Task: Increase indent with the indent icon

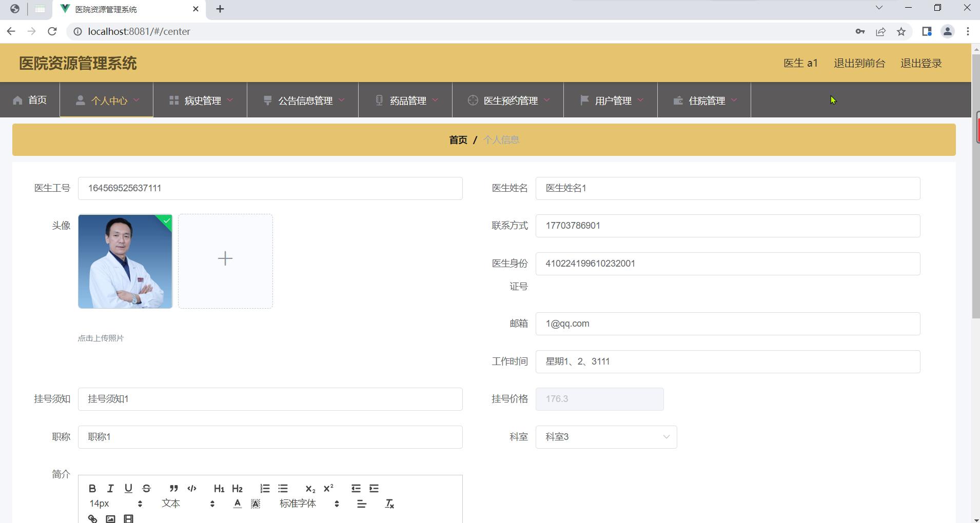Action: [x=374, y=489]
